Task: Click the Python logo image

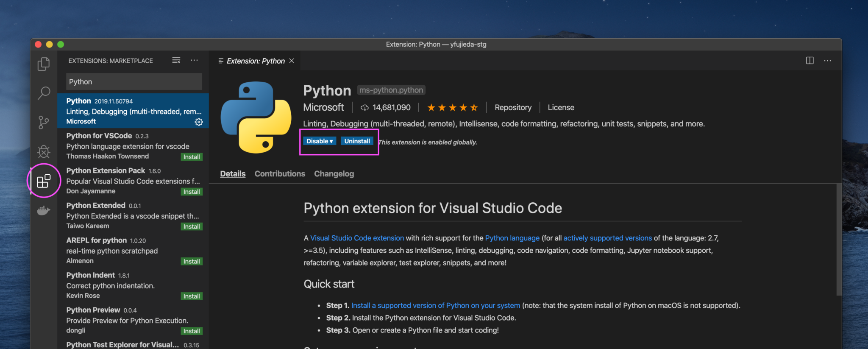Action: pyautogui.click(x=256, y=117)
